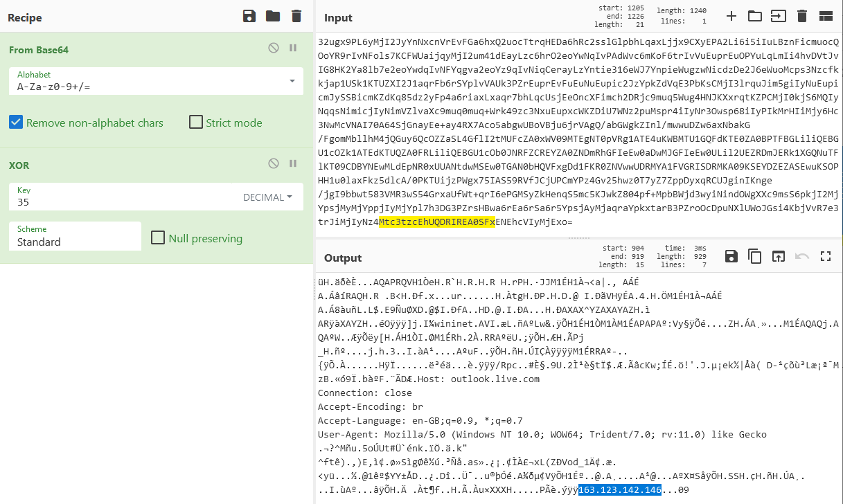Viewport: 843px width, 504px height.
Task: Open the Base64 Alphabet dropdown
Action: click(156, 81)
